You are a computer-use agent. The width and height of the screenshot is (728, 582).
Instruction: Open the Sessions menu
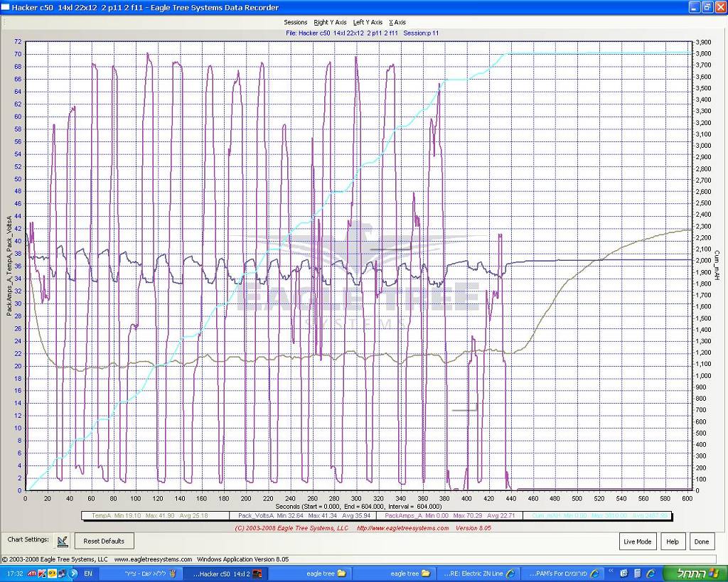[x=296, y=22]
